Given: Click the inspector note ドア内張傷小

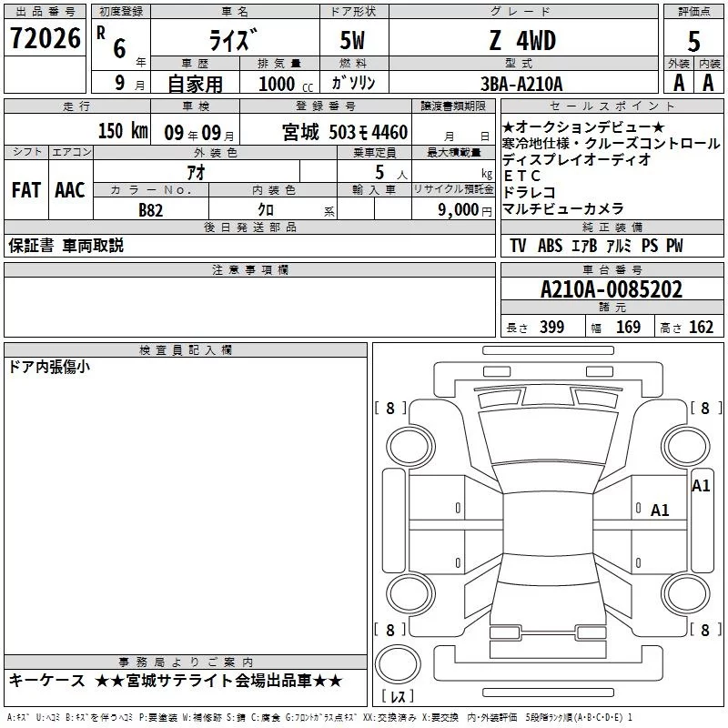Looking at the screenshot, I should (49, 367).
